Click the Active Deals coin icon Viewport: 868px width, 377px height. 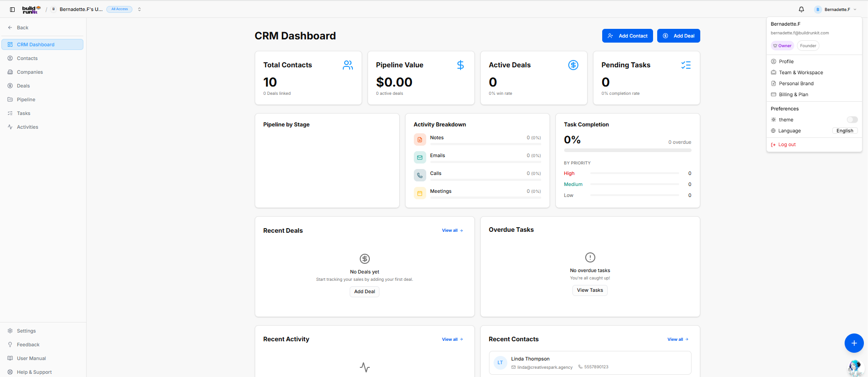573,65
